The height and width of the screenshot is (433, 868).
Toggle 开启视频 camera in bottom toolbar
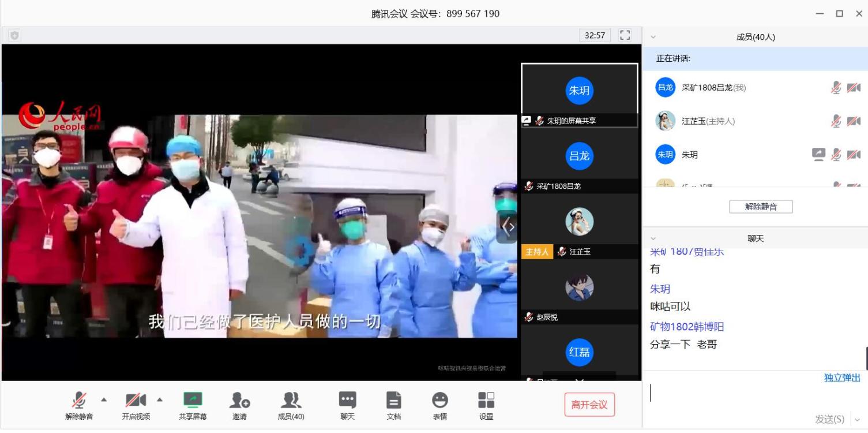click(136, 400)
